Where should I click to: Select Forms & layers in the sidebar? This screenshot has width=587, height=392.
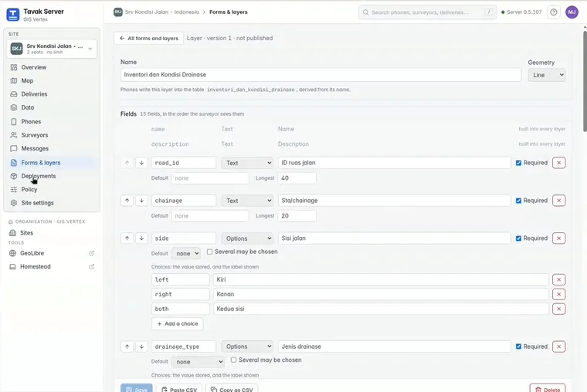coord(52,163)
